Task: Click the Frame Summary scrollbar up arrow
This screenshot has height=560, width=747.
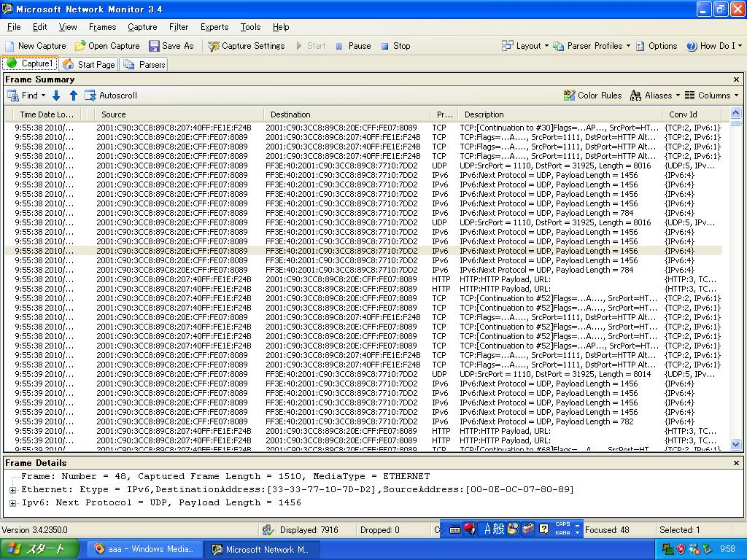Action: [735, 113]
